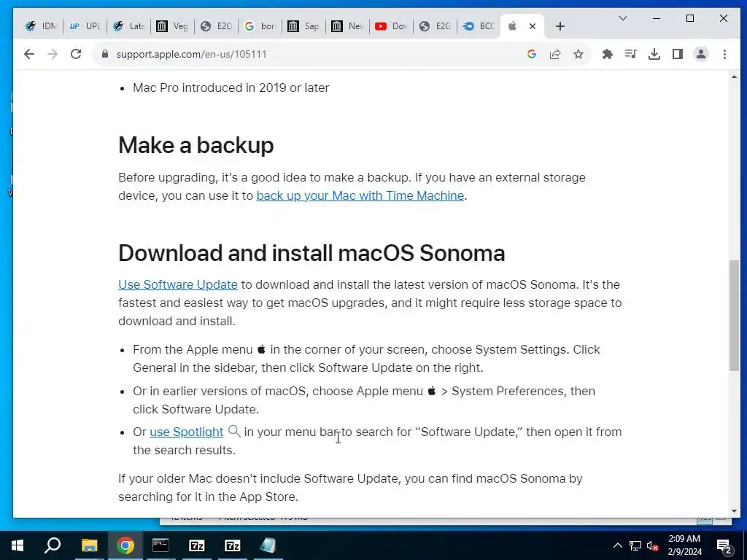Switch to the first E2G tab
The width and height of the screenshot is (747, 560).
[x=216, y=26]
